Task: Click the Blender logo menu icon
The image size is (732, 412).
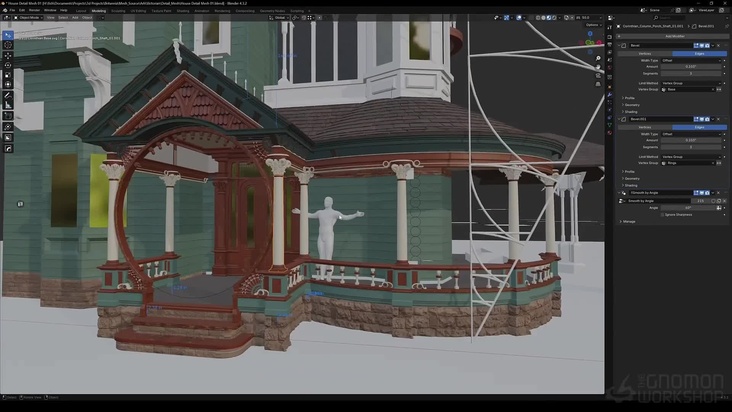Action: point(5,10)
